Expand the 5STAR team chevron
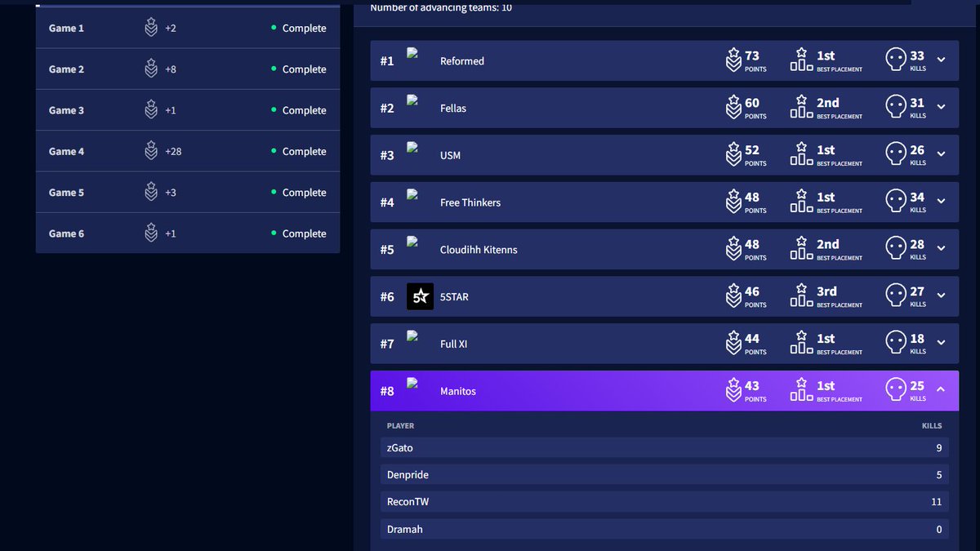The width and height of the screenshot is (980, 551). (x=941, y=295)
